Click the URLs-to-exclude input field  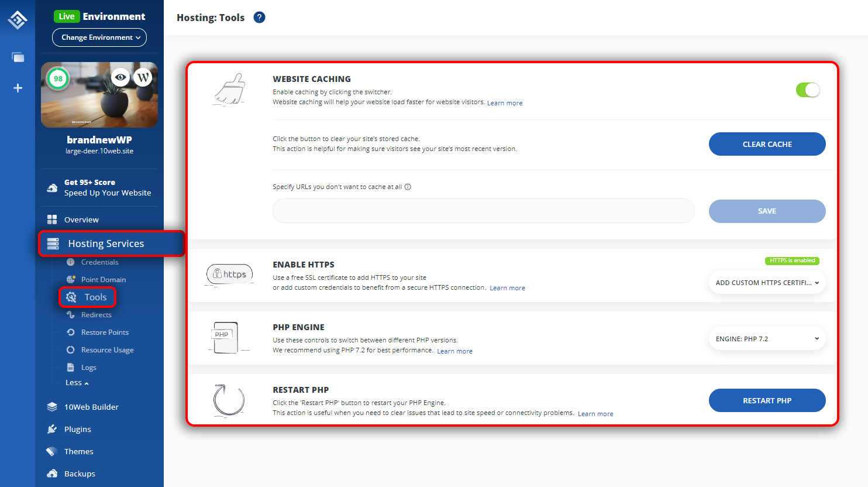click(x=483, y=211)
